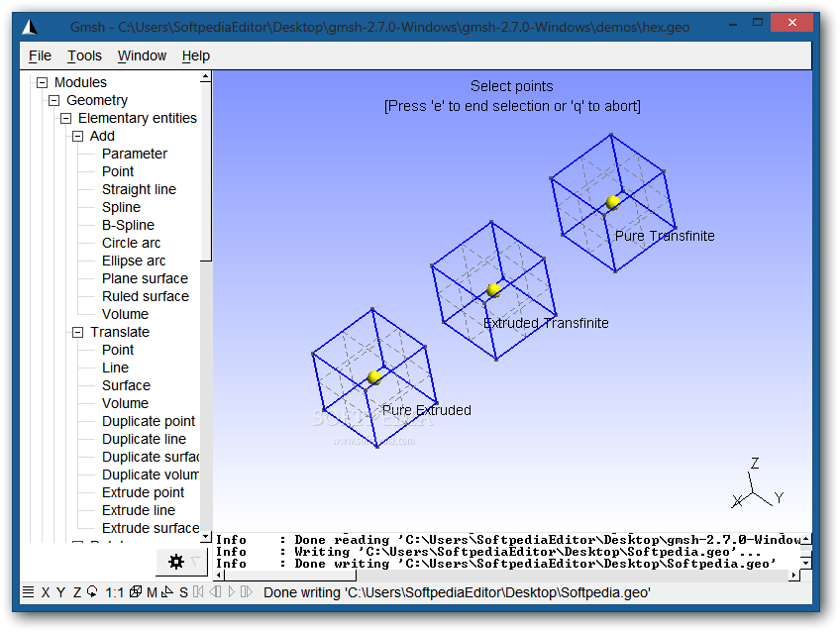840x632 pixels.
Task: Click the message console scroll-down arrow
Action: click(806, 563)
